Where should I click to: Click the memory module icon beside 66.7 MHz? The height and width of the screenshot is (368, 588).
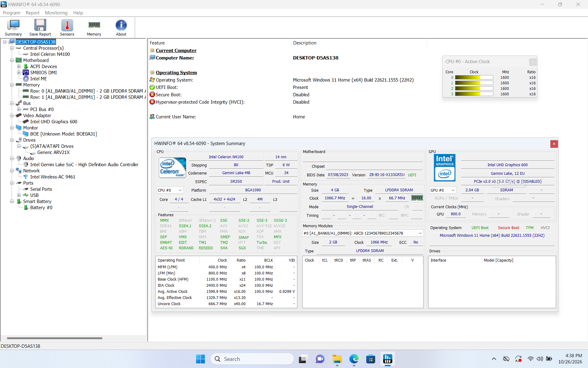pyautogui.click(x=417, y=198)
